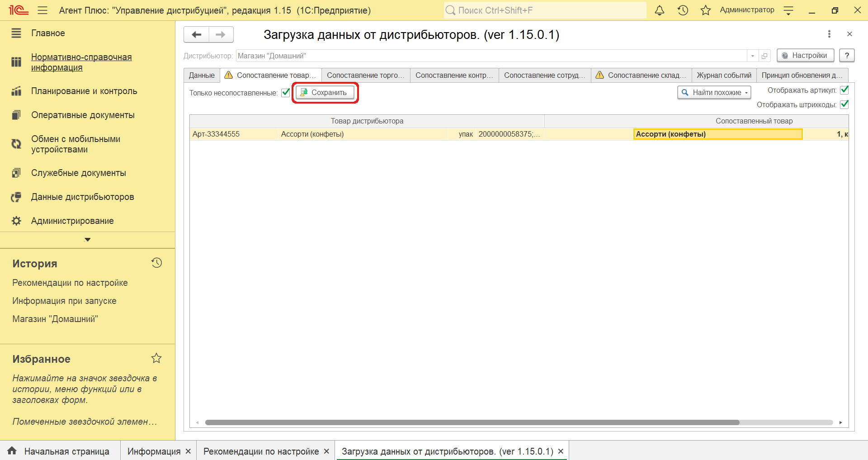Viewport: 868px width, 460px height.
Task: Click the Данные дистрибьюторов icon
Action: tap(16, 197)
